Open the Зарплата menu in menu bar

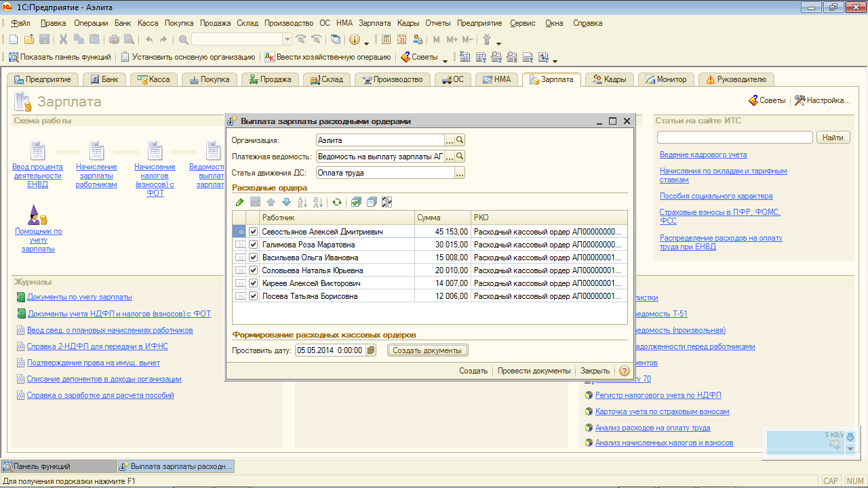tap(374, 23)
